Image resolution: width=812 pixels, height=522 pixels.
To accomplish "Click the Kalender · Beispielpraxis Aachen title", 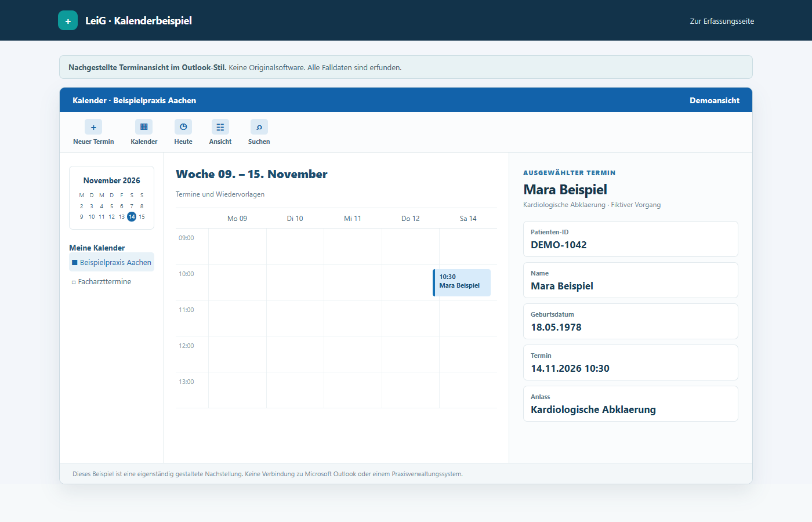I will [134, 100].
